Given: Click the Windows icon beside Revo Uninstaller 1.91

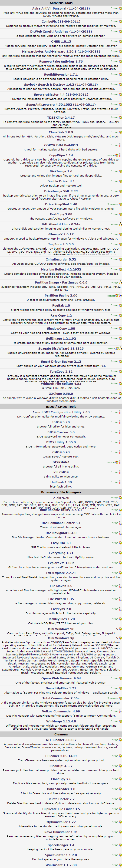Looking at the screenshot, I should (x=120, y=832).
